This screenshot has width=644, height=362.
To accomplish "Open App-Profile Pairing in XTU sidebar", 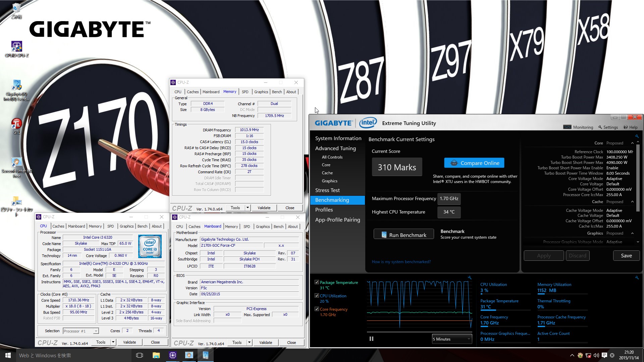I will 337,220.
